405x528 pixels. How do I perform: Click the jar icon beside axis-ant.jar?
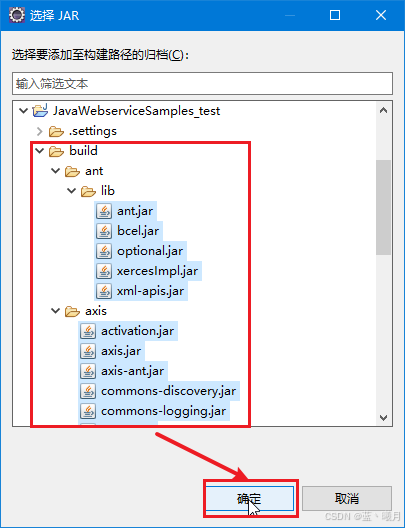click(88, 371)
